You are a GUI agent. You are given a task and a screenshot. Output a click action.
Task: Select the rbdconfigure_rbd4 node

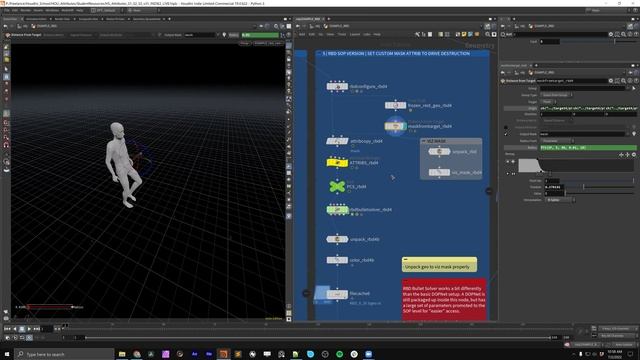(337, 87)
